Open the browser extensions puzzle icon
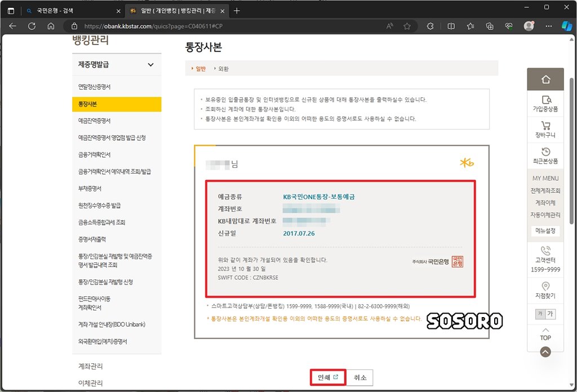Viewport: 577px width, 392px height. click(430, 26)
